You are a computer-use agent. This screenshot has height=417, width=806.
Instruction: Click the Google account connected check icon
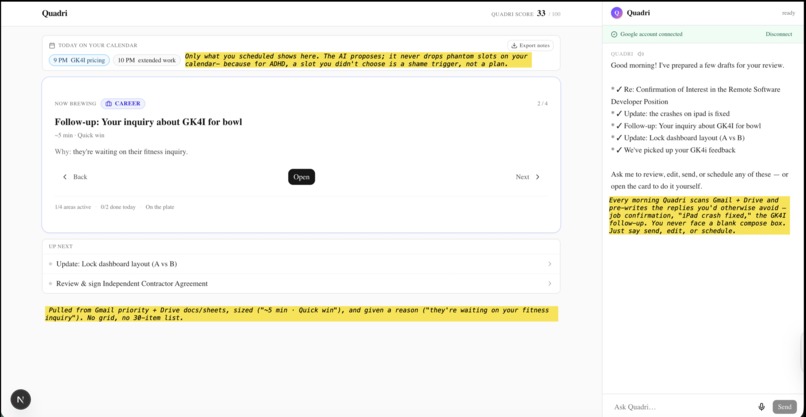tap(614, 34)
